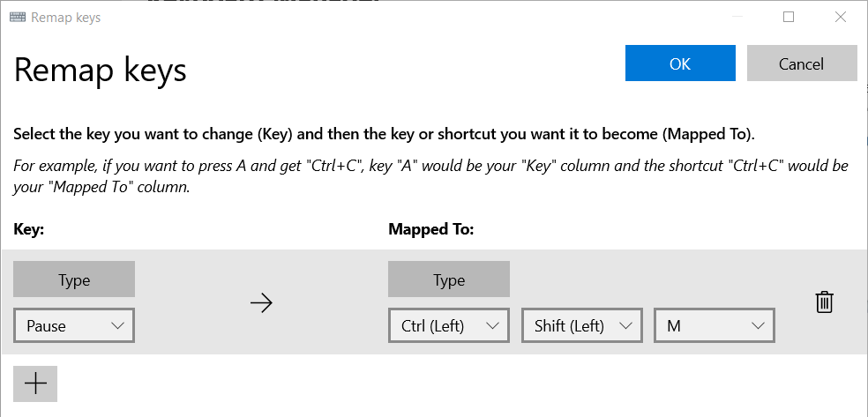This screenshot has width=868, height=417.
Task: Expand the Ctrl (Left) dropdown
Action: click(x=448, y=326)
